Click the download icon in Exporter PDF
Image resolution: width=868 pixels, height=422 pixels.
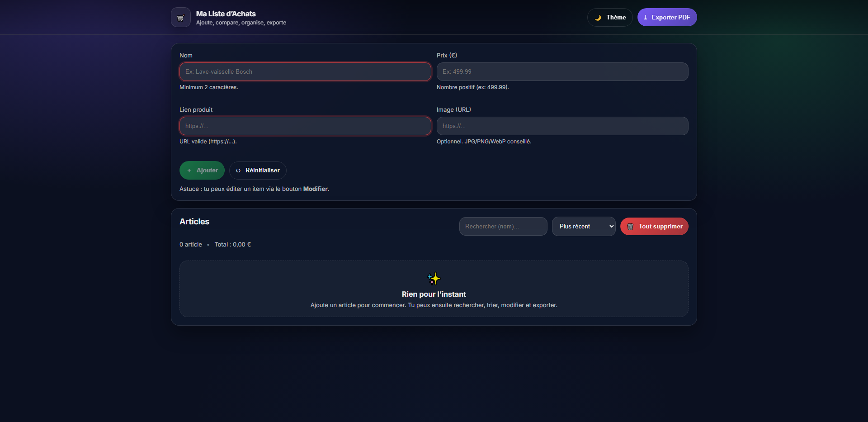(646, 17)
